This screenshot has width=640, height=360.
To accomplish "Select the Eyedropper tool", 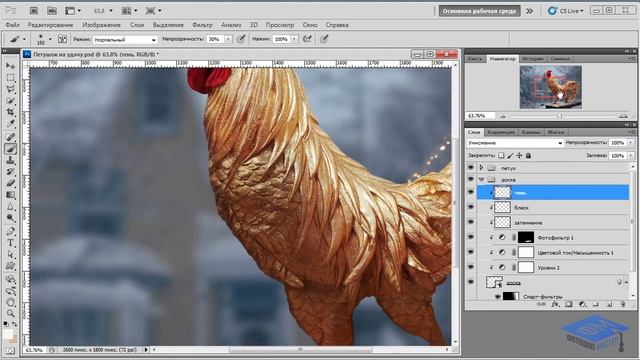I will point(11,124).
